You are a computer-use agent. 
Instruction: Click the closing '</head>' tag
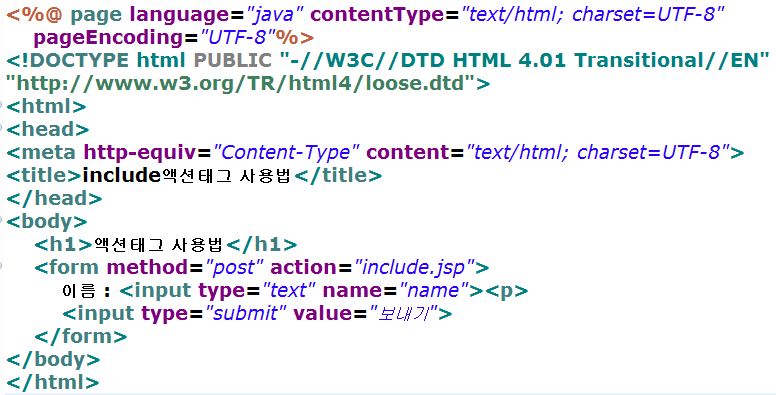click(54, 198)
